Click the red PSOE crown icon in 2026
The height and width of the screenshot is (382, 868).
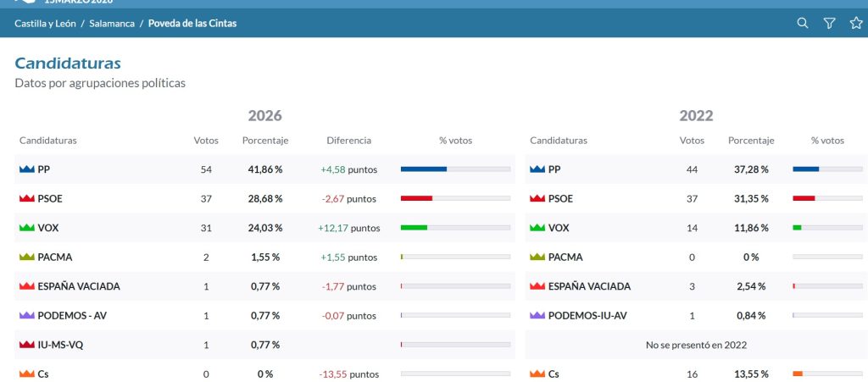pos(26,199)
